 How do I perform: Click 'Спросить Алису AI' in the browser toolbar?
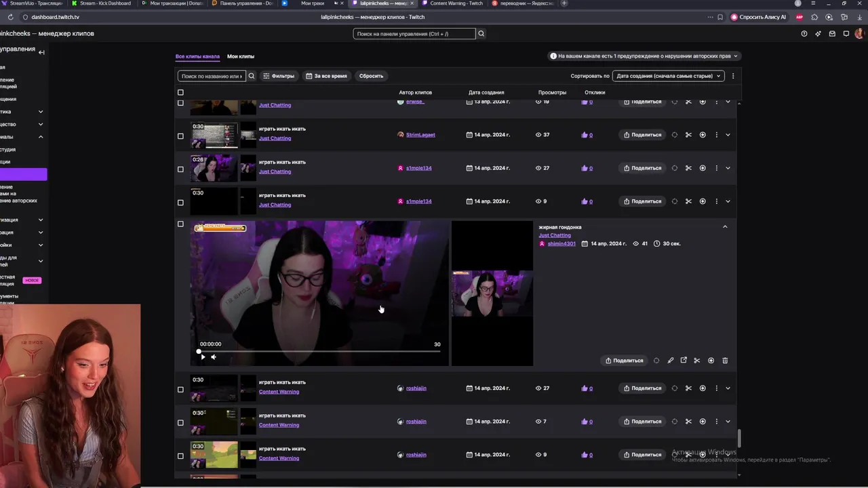[758, 17]
